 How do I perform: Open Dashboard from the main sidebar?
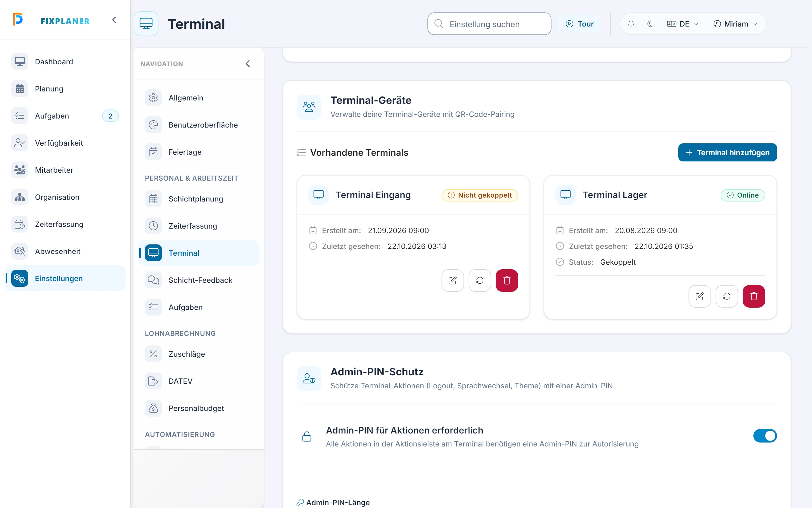(65, 62)
